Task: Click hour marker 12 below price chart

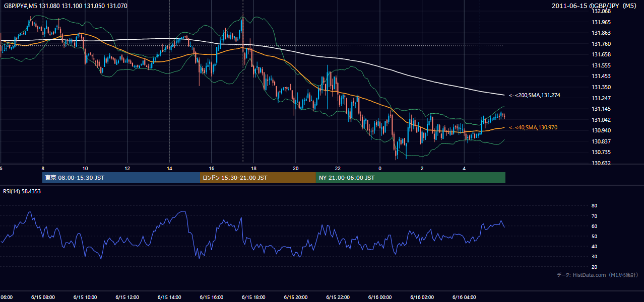Action: tap(127, 168)
